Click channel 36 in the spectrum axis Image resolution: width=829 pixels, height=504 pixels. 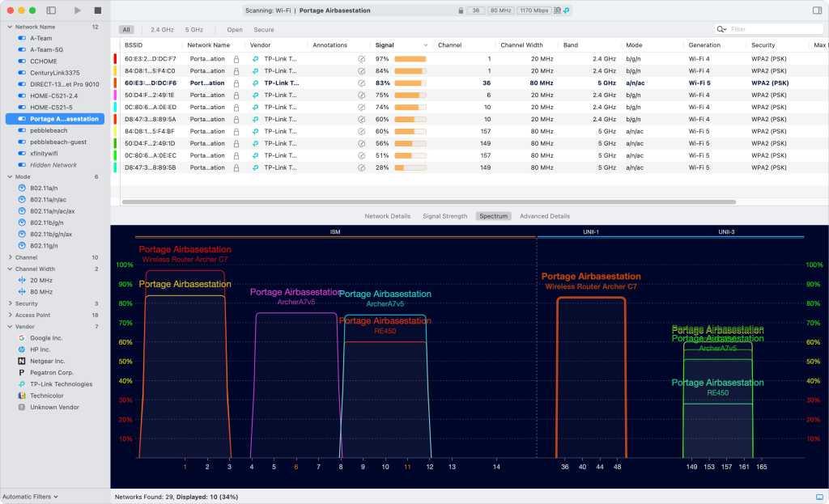(564, 467)
